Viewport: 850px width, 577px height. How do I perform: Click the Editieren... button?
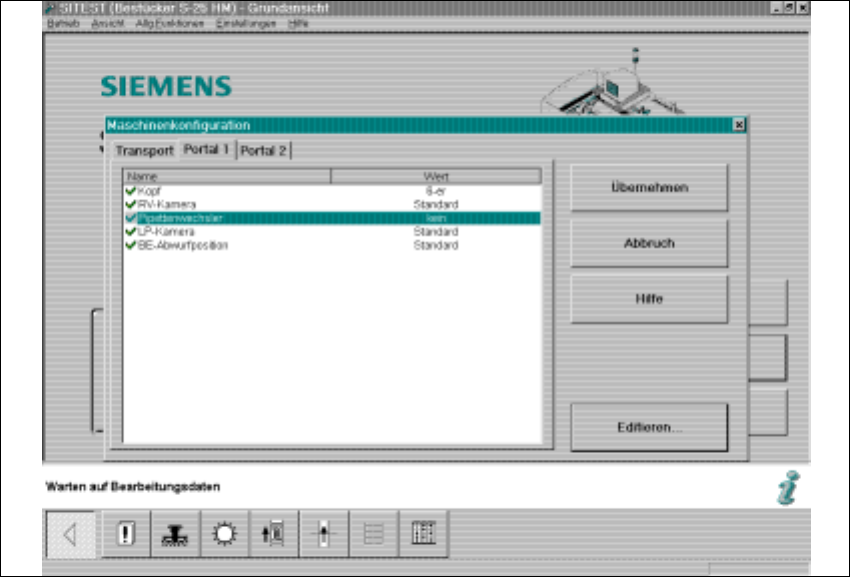649,427
